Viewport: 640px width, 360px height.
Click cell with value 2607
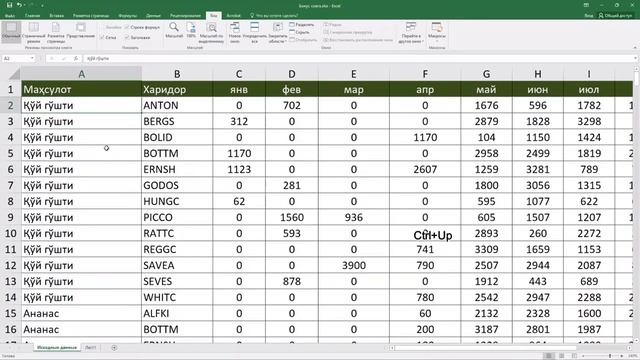pyautogui.click(x=425, y=169)
